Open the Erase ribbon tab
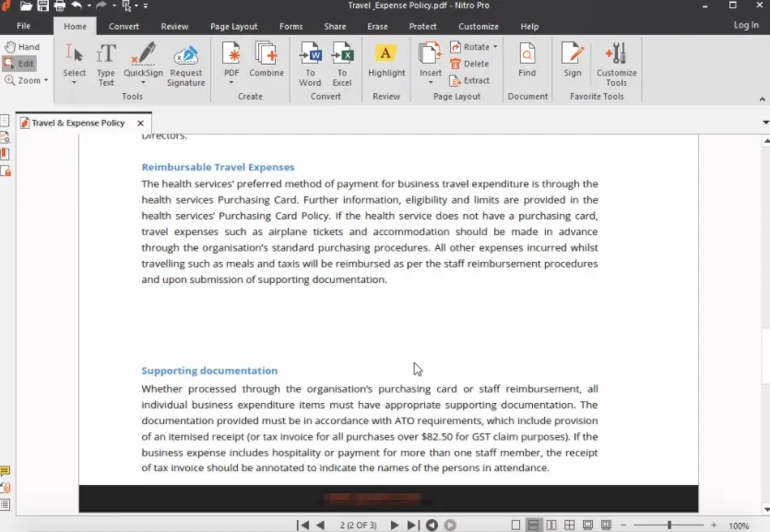This screenshot has width=770, height=532. (378, 27)
